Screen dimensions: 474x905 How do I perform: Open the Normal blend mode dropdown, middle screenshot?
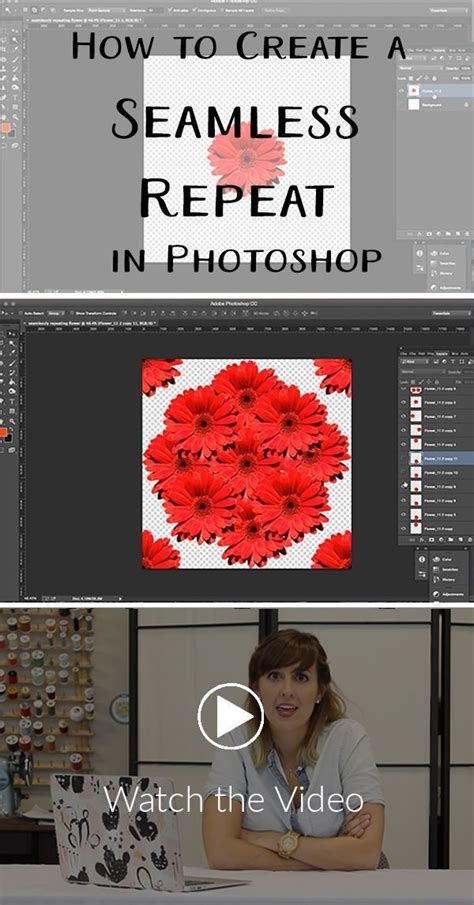tap(423, 371)
